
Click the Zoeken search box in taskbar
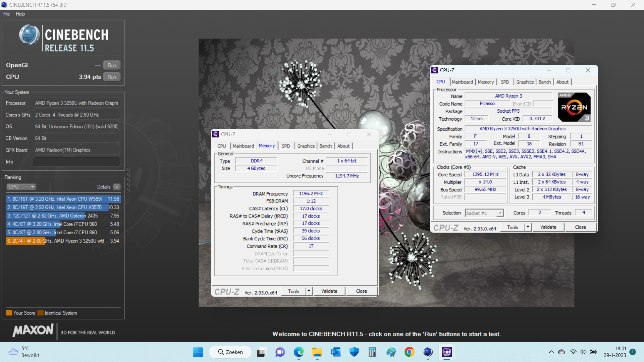coord(230,352)
